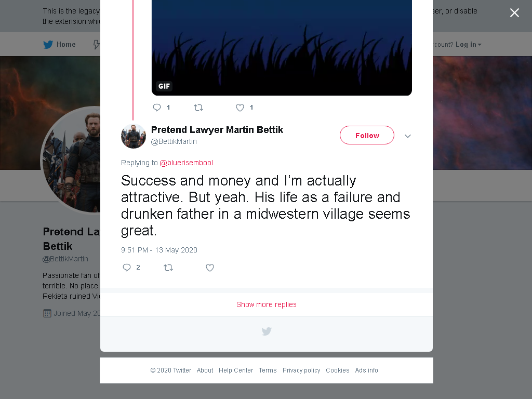Like the tweet by Martin Bettik

[210, 268]
